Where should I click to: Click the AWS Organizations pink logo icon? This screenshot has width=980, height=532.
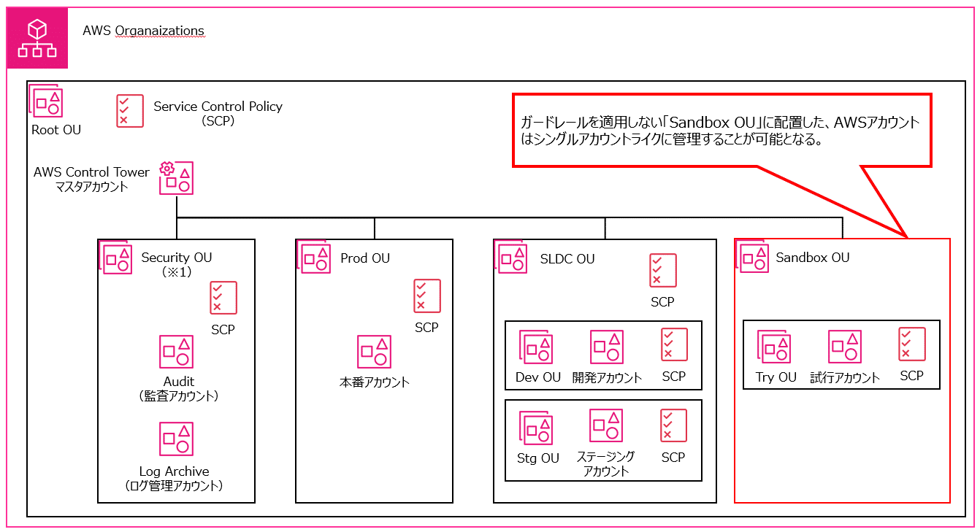37,39
